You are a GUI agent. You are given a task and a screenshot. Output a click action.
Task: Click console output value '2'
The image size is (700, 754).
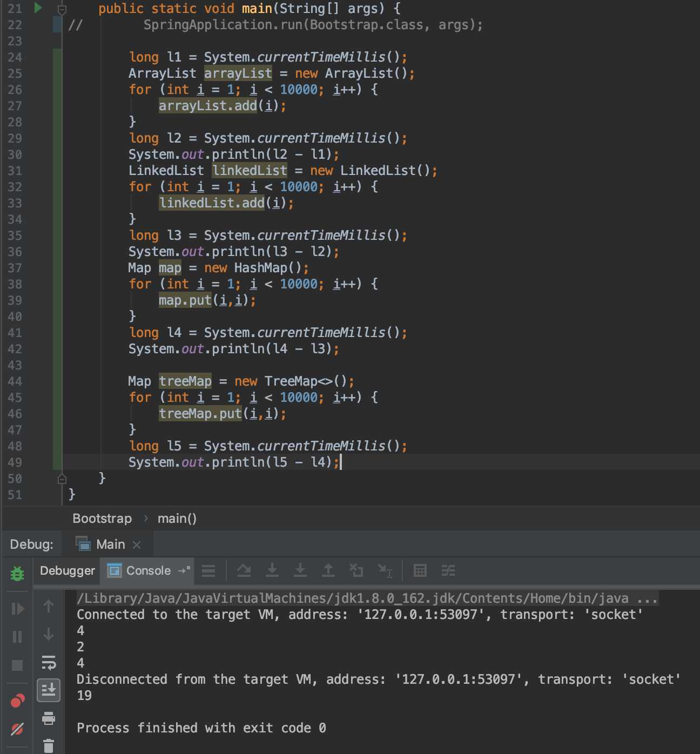(80, 647)
